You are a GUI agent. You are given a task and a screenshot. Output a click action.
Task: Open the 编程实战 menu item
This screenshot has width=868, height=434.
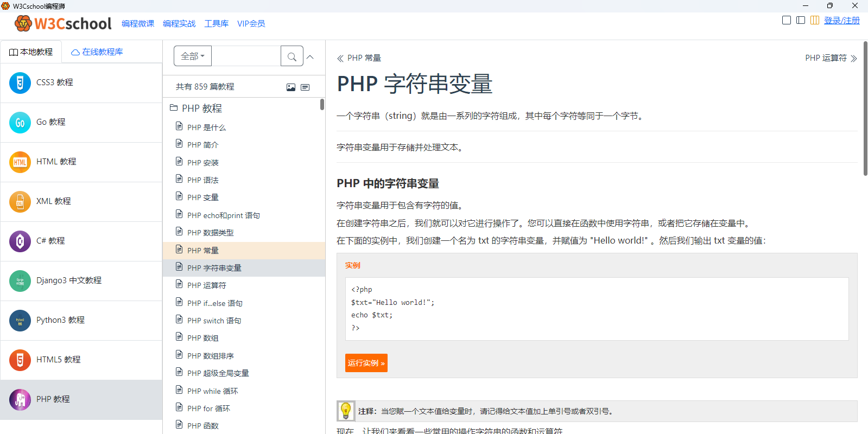click(x=179, y=24)
